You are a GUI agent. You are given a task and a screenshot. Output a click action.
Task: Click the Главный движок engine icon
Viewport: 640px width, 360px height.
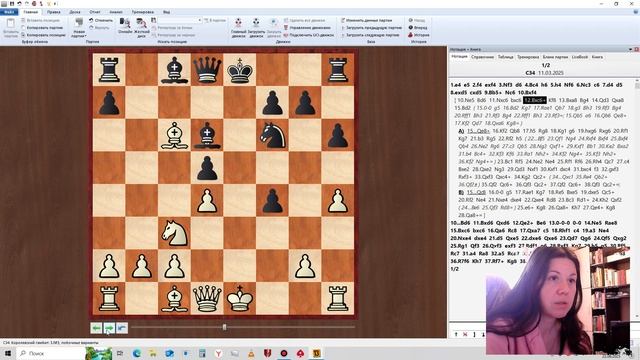pos(238,28)
